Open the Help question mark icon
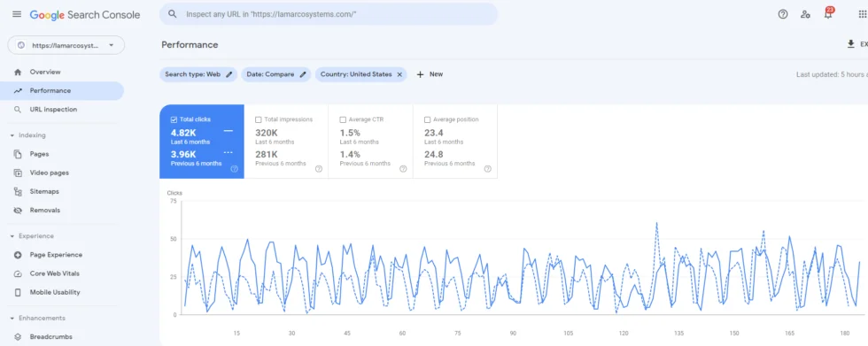 coord(783,14)
